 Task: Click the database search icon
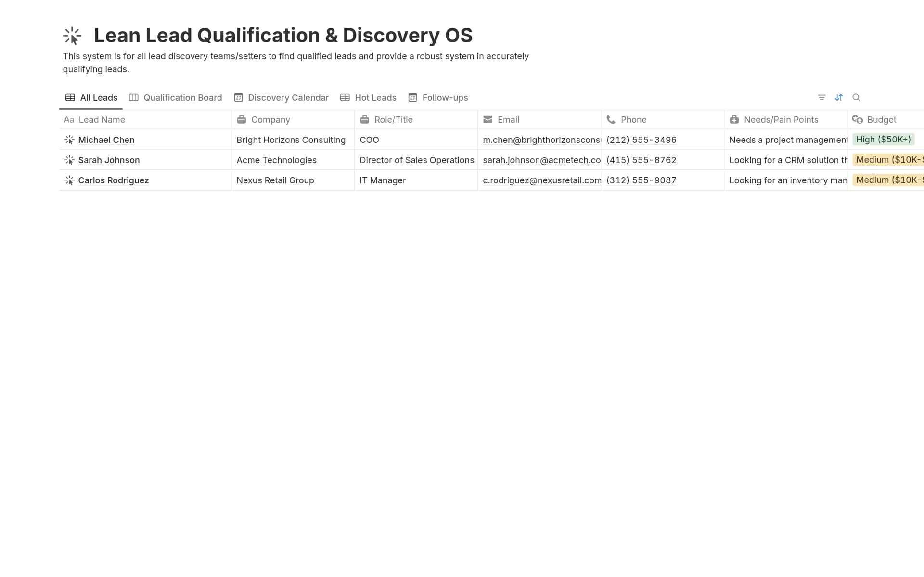[857, 97]
